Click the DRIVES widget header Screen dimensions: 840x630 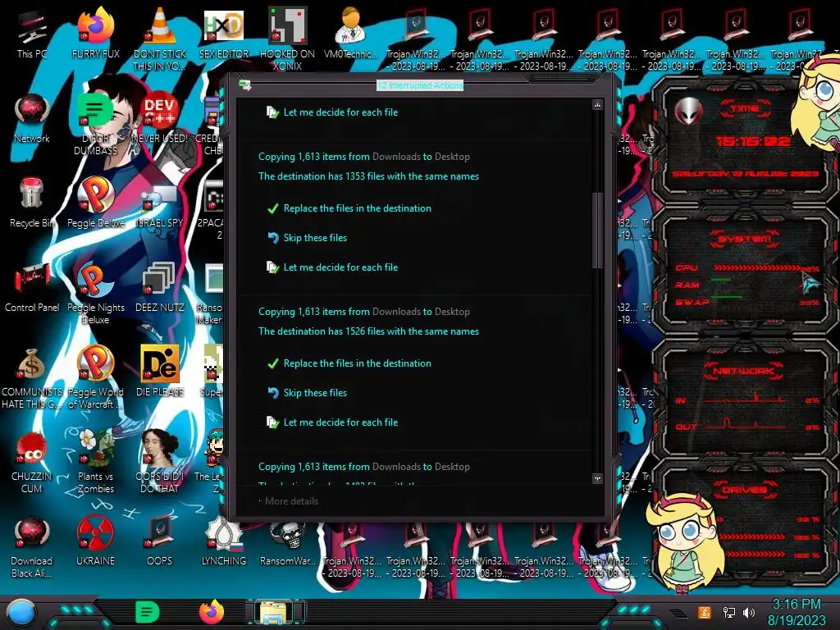click(x=744, y=489)
